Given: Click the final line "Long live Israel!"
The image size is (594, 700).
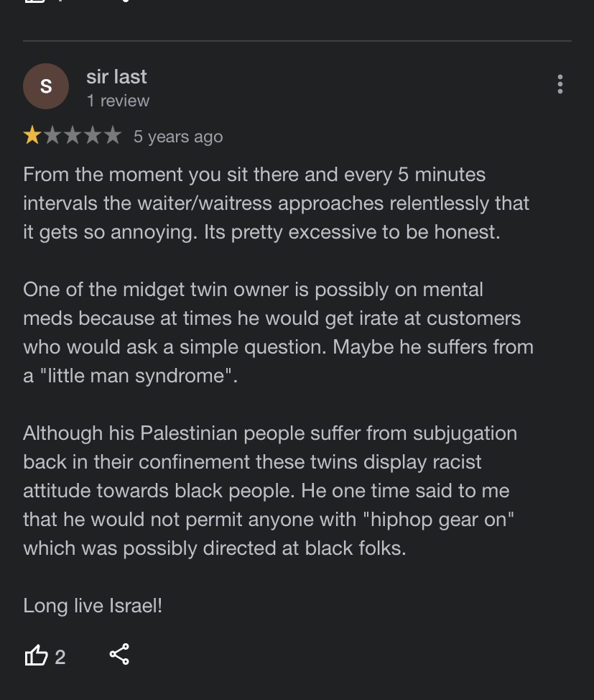Looking at the screenshot, I should click(93, 606).
